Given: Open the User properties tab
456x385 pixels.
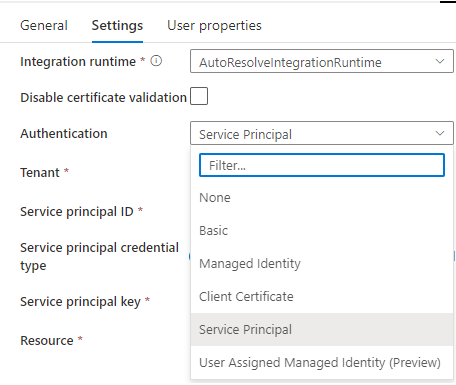Looking at the screenshot, I should coord(214,26).
